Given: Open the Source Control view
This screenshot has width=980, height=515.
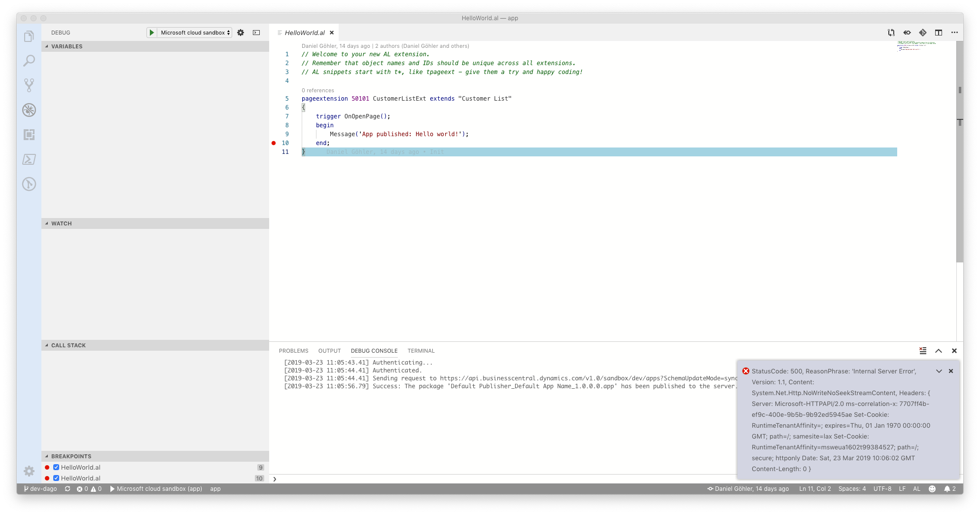Looking at the screenshot, I should point(29,85).
